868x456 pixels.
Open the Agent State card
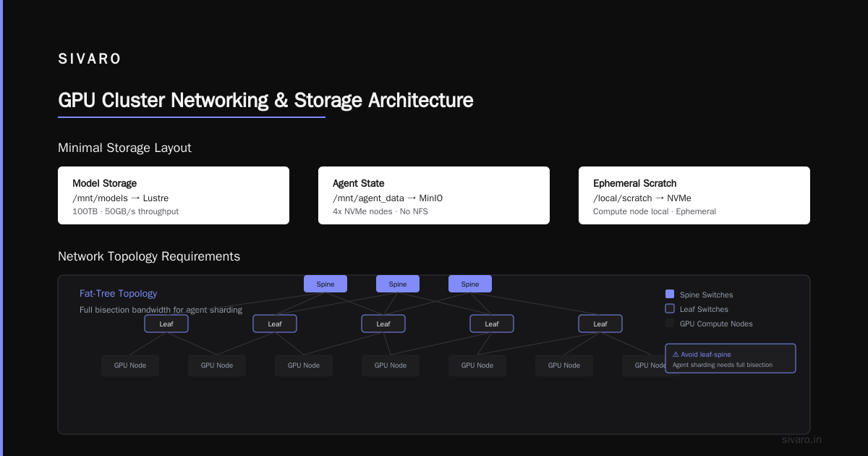pyautogui.click(x=434, y=195)
